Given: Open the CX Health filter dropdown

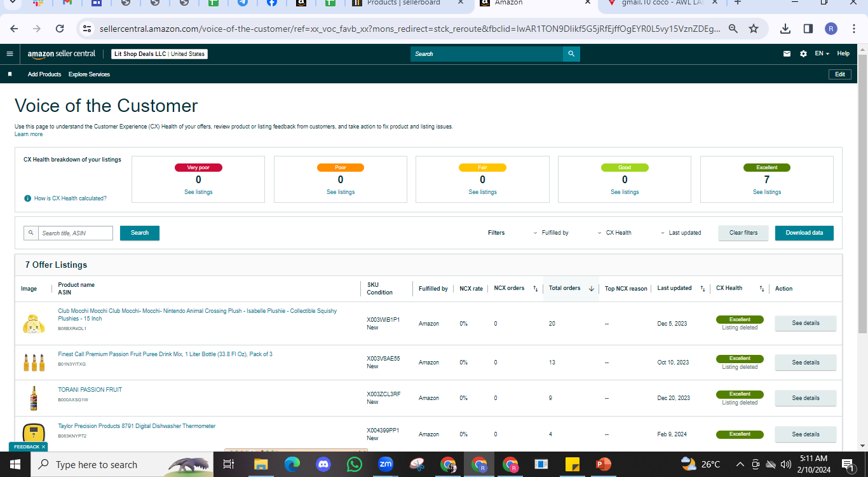Looking at the screenshot, I should [x=614, y=233].
